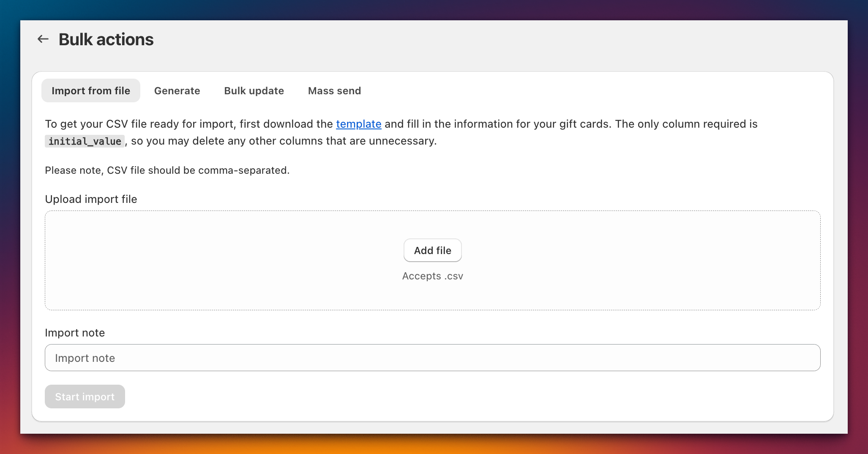Click the 'Upload import file' label
The image size is (868, 454).
coord(91,199)
